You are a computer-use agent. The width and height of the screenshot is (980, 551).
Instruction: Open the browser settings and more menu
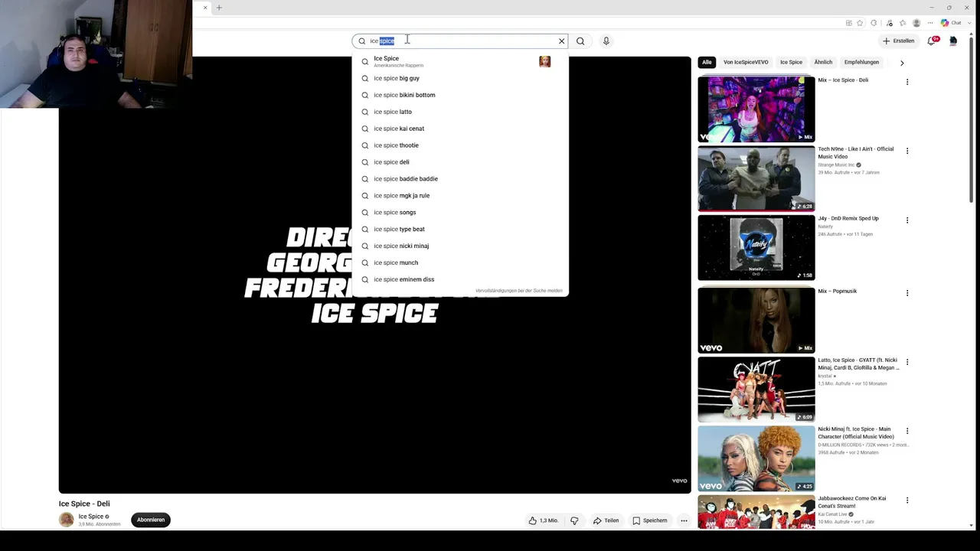click(x=930, y=23)
